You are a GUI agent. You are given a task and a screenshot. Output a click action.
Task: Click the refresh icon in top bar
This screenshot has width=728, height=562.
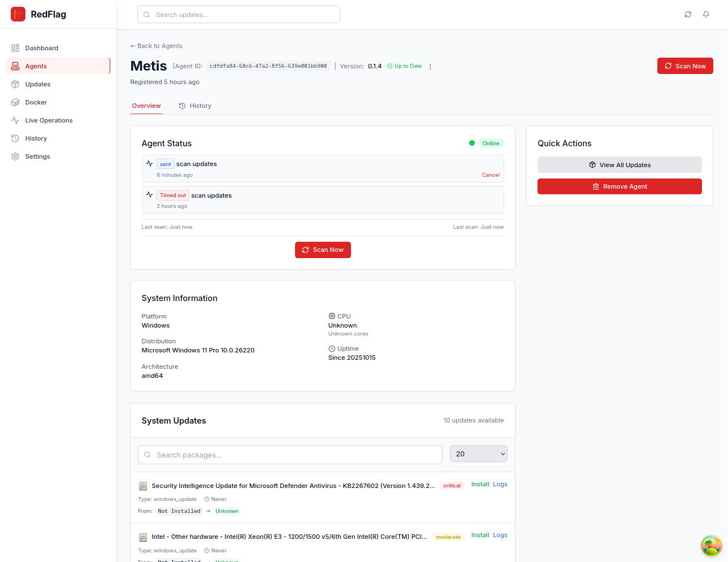coord(688,15)
